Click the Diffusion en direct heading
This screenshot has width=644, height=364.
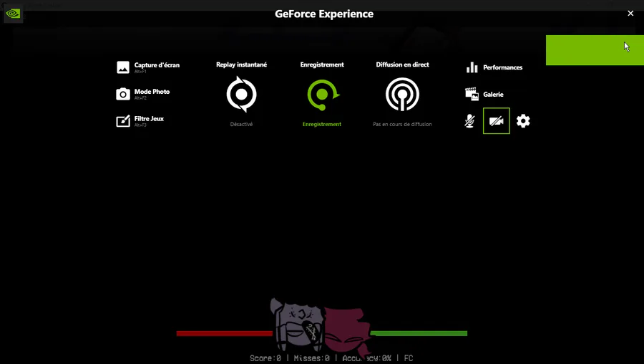(x=402, y=64)
